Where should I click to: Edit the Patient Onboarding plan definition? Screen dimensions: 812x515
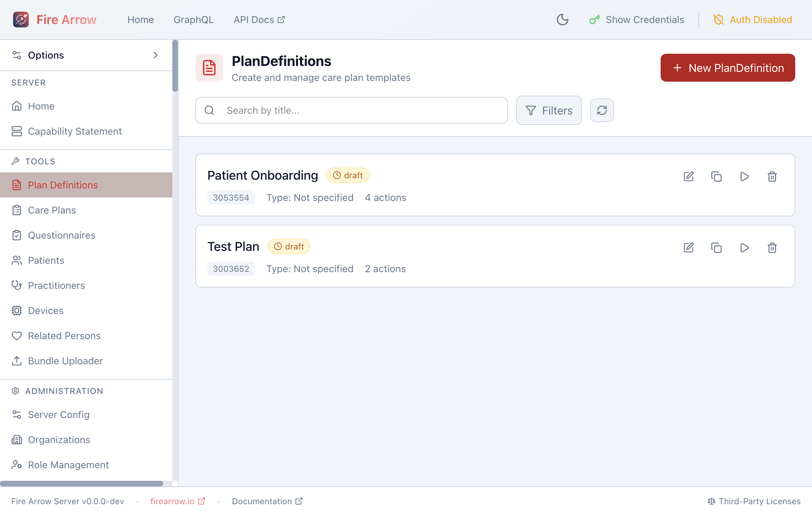689,177
